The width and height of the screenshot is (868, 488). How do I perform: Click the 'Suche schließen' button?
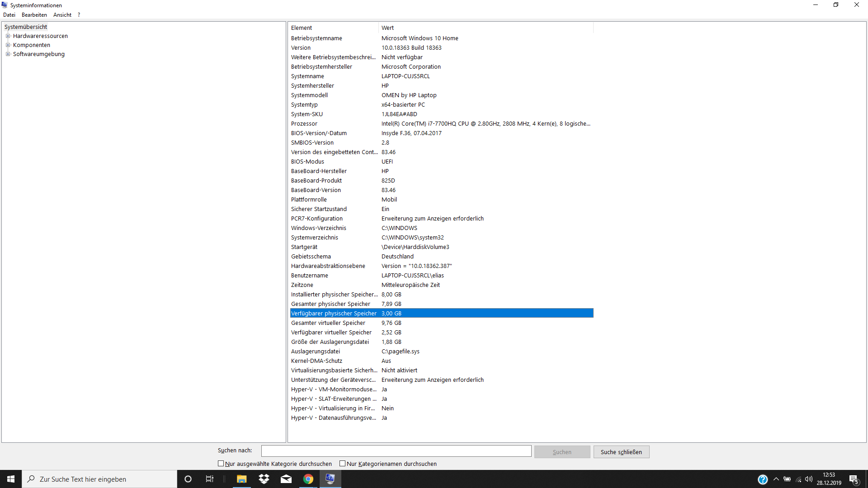point(621,452)
